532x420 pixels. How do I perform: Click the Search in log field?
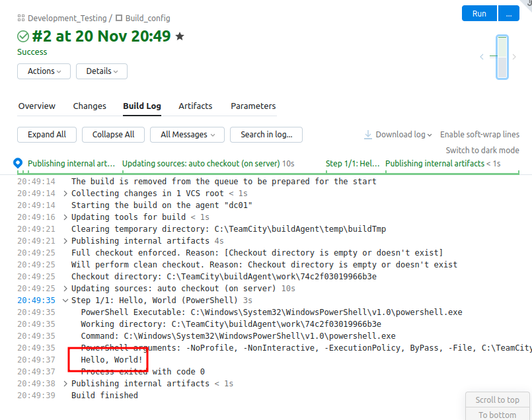point(266,135)
